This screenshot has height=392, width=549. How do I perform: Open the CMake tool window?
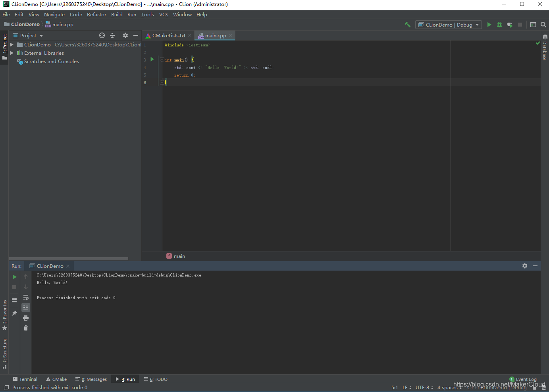pos(56,379)
